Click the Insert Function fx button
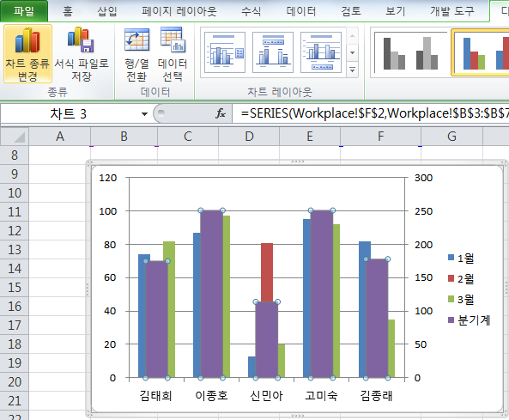The image size is (509, 420). click(x=221, y=113)
